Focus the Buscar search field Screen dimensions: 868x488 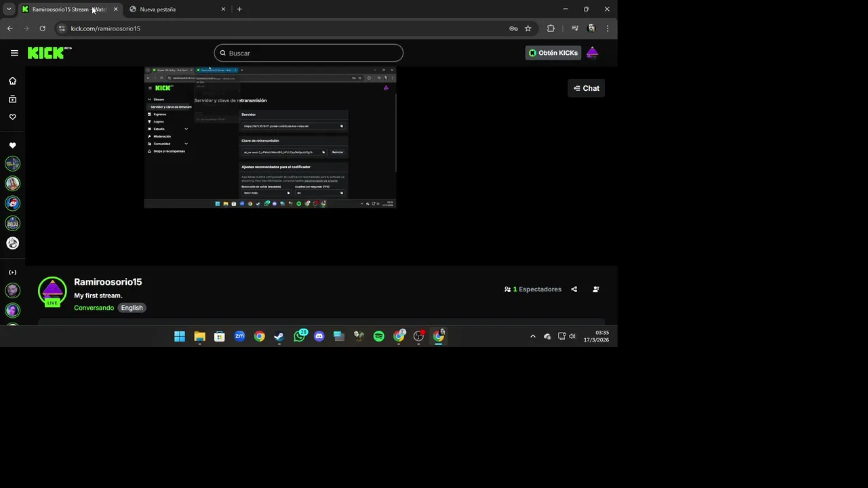[309, 53]
